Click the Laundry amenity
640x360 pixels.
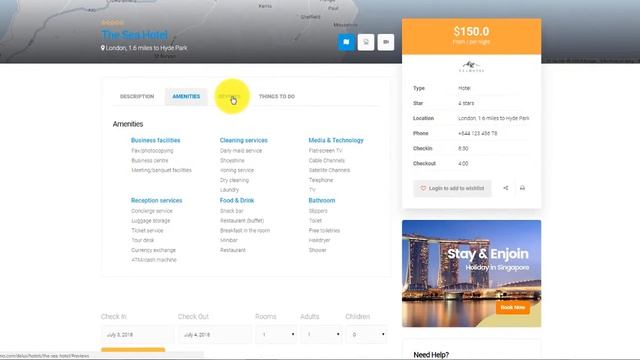tap(229, 190)
